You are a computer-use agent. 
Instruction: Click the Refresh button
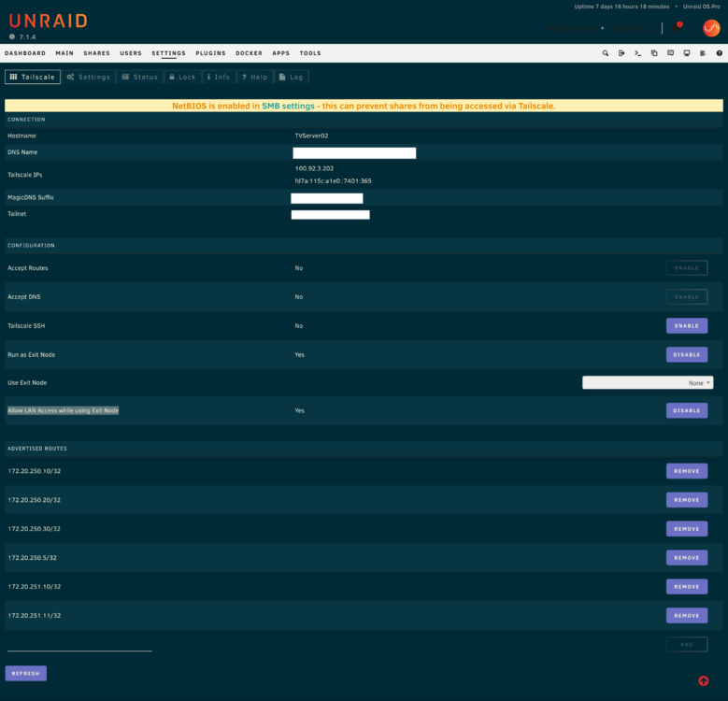coord(26,674)
